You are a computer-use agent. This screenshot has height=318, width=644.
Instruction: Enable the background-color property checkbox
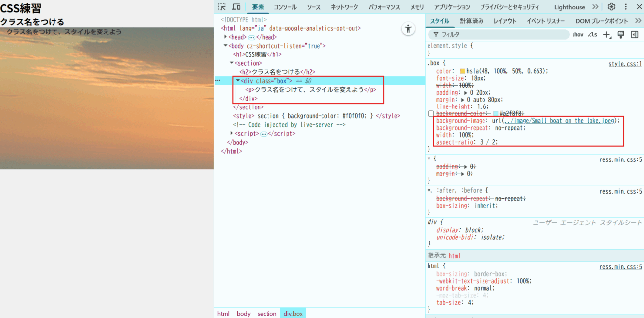pos(431,114)
